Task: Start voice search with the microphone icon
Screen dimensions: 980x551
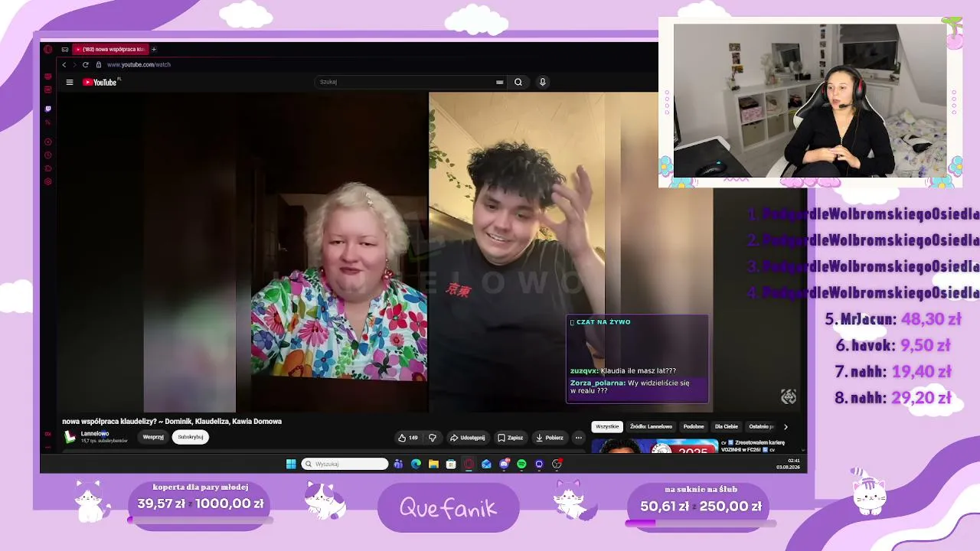Action: point(543,82)
